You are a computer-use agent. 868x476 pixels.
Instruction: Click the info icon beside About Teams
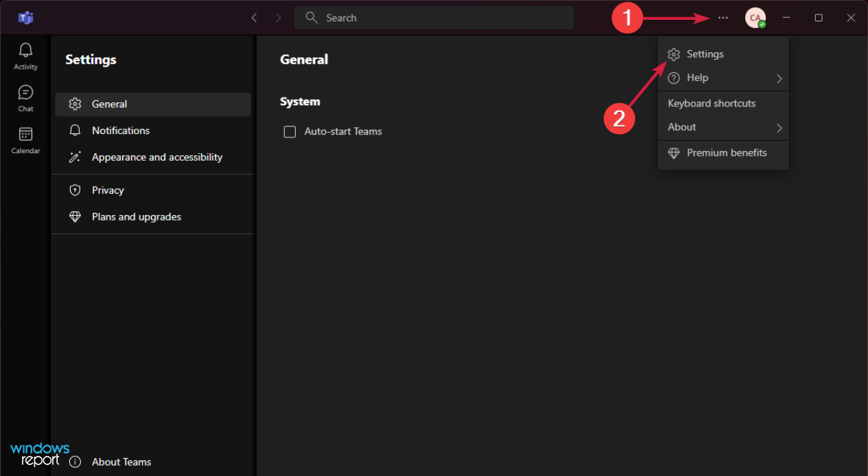click(x=75, y=462)
